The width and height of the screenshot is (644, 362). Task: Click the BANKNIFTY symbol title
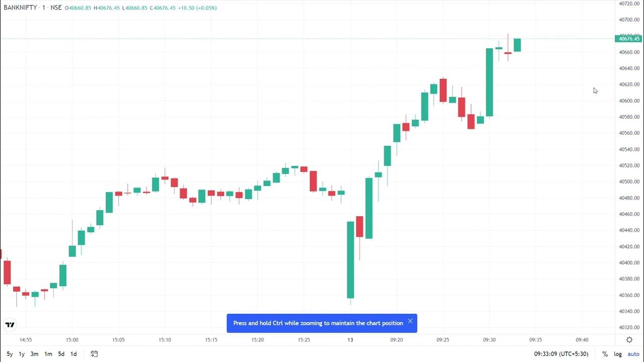[x=20, y=8]
